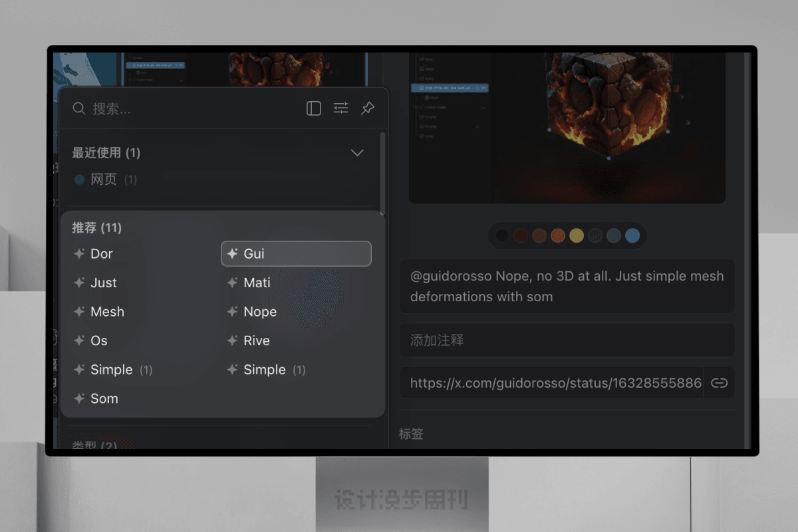The width and height of the screenshot is (798, 532).
Task: Open the filter sliders settings icon
Action: (340, 108)
